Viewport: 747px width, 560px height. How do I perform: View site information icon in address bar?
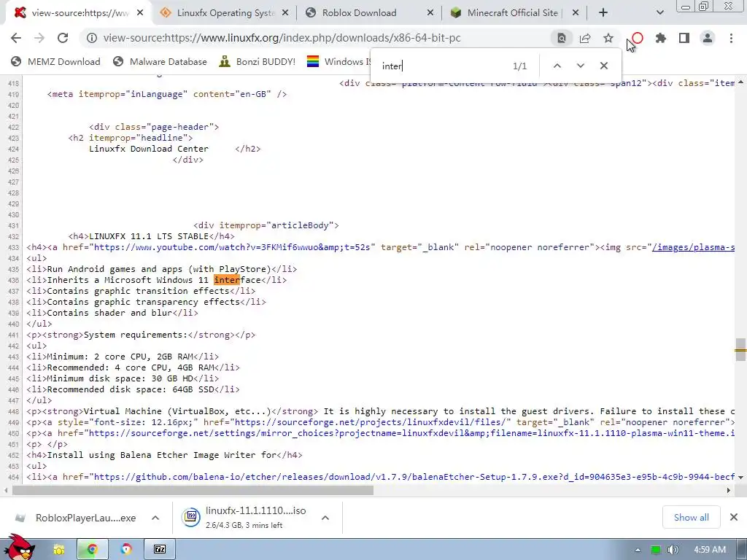[x=91, y=38]
